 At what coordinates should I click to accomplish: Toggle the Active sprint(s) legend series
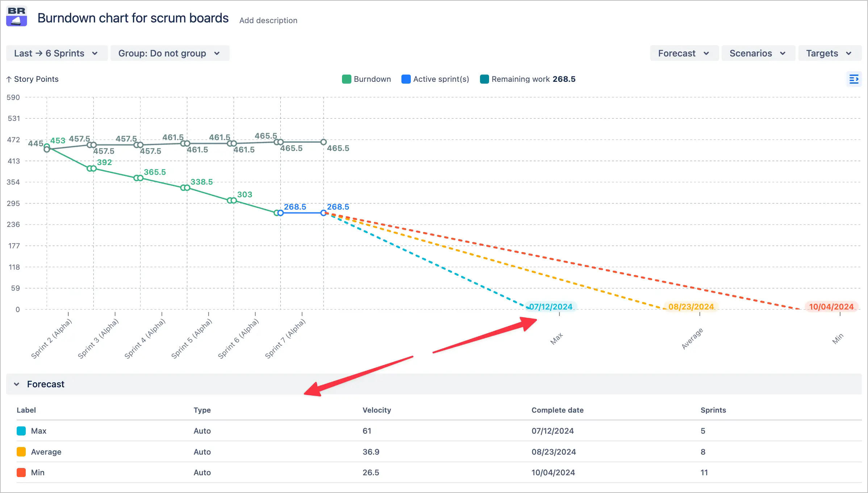(435, 79)
